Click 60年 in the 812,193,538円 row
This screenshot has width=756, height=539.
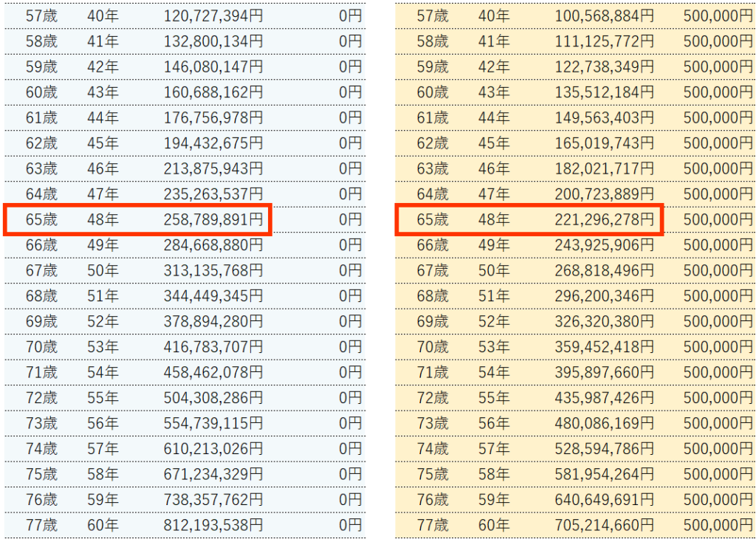click(102, 525)
